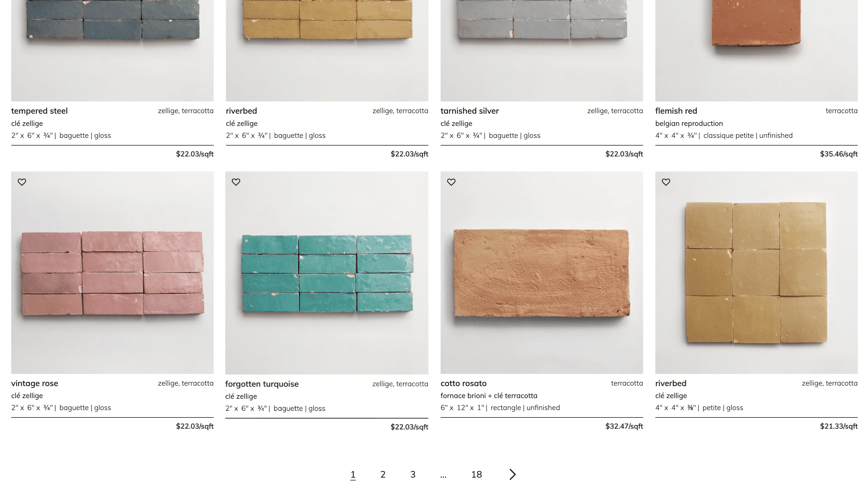
Task: Favorite the vintage rose tile with heart icon
Action: tap(22, 182)
